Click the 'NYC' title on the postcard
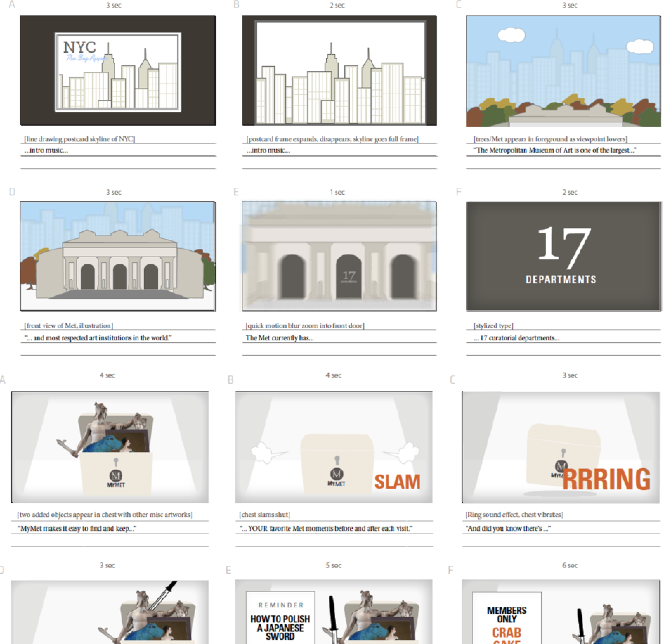The width and height of the screenshot is (671, 644). click(x=80, y=47)
